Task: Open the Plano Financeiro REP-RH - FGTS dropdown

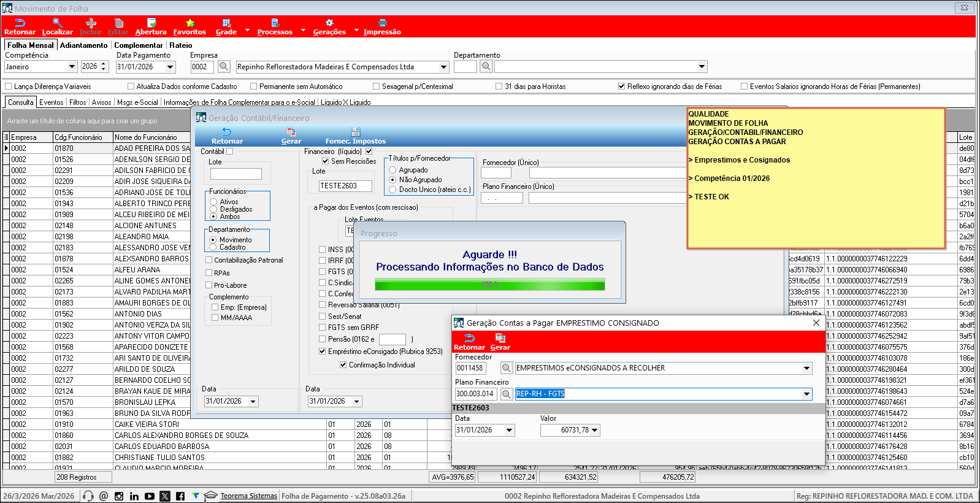Action: coord(806,394)
